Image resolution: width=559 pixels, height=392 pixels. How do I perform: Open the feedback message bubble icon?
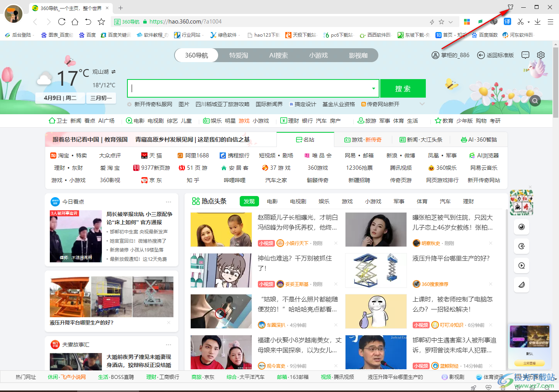coord(525,55)
